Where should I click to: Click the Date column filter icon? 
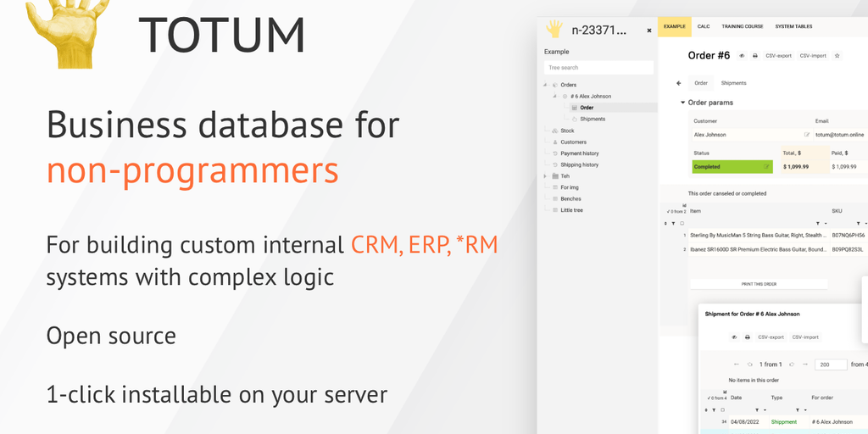click(x=757, y=410)
